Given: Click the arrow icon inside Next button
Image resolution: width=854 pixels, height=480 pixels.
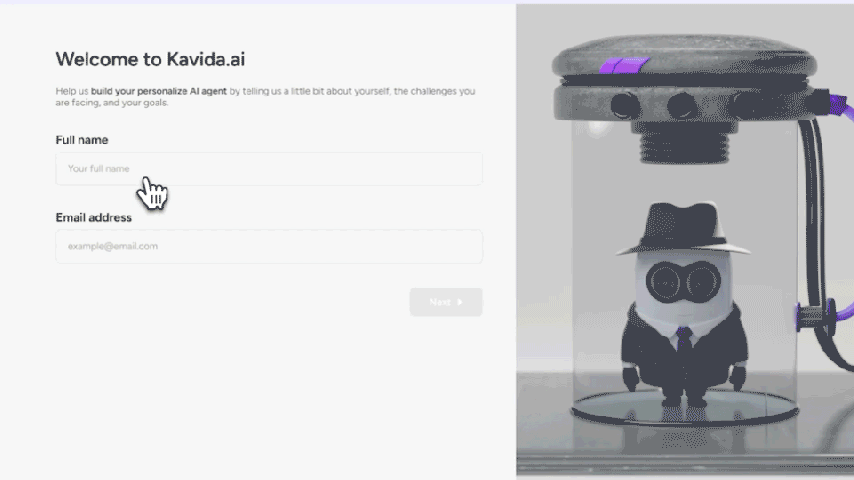Looking at the screenshot, I should [460, 302].
